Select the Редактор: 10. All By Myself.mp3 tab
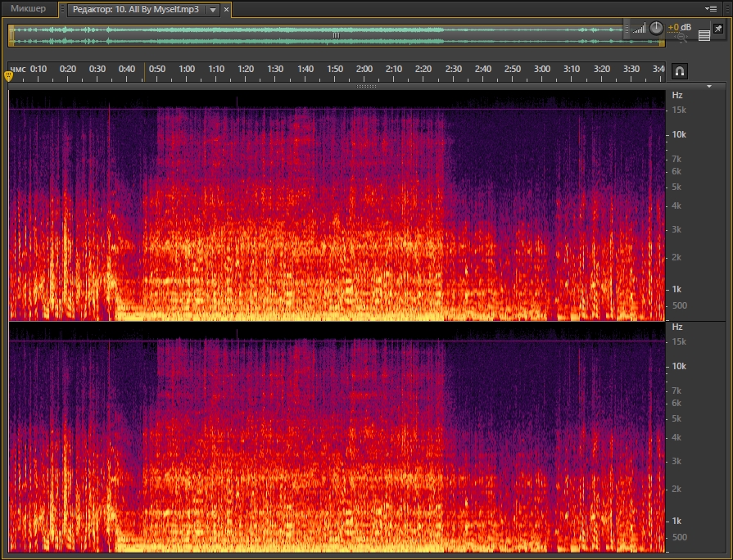 [133, 10]
